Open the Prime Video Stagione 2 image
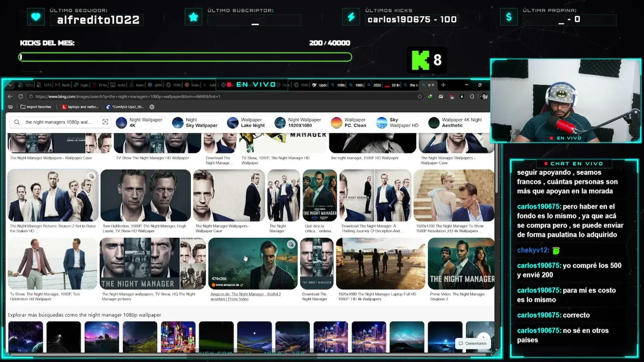644x362 pixels. pos(461,264)
